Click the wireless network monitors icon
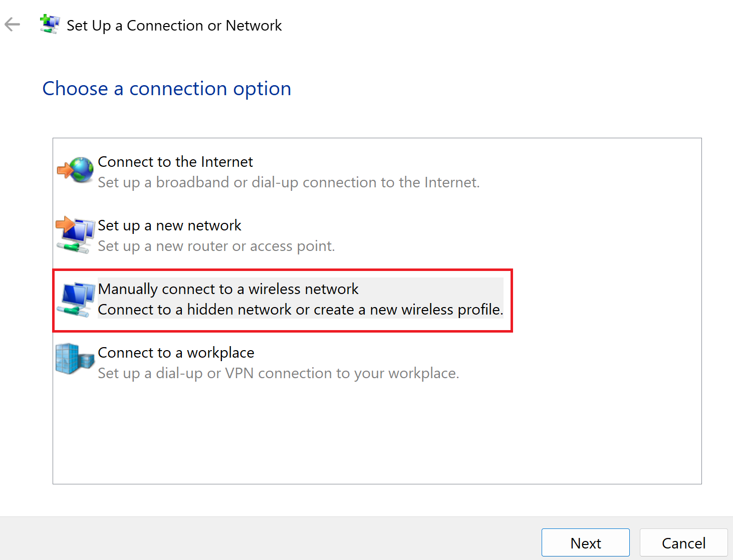Viewport: 733px width, 560px height. [76, 299]
